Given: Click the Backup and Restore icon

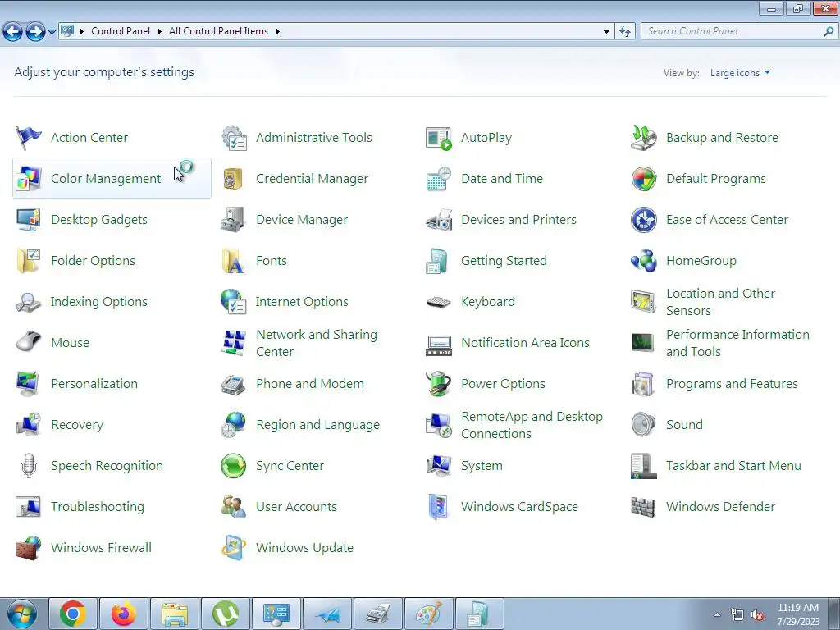Looking at the screenshot, I should (x=643, y=138).
